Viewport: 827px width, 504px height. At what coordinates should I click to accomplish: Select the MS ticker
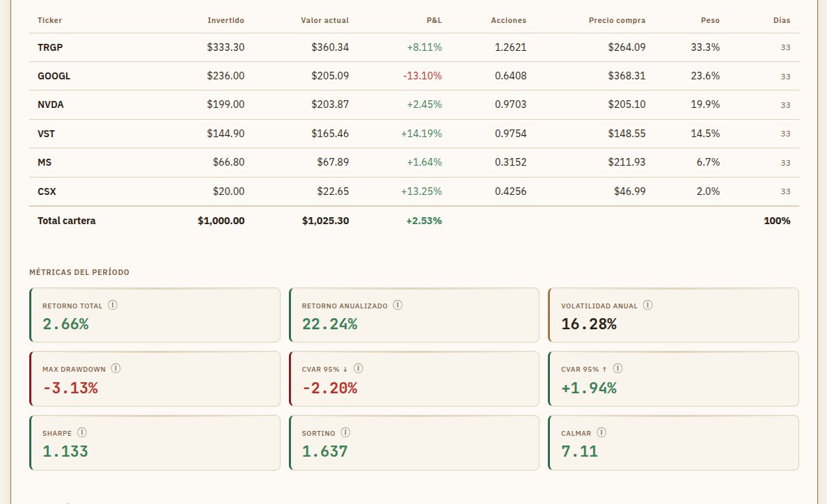[45, 162]
